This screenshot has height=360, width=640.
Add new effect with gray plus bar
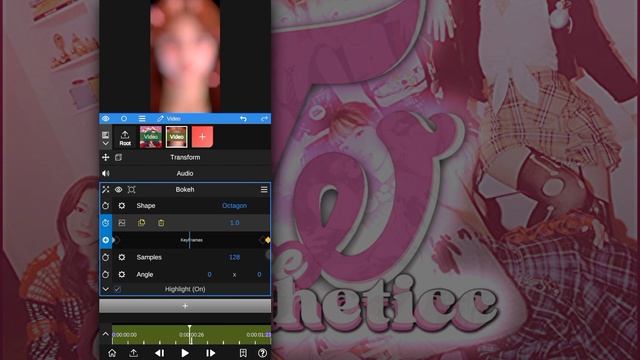coord(185,306)
